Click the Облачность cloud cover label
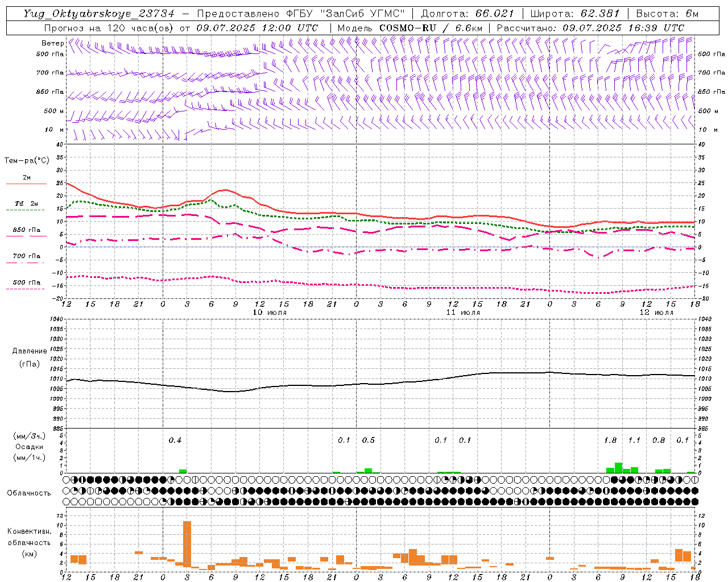Viewport: 728px width, 582px height. [29, 493]
